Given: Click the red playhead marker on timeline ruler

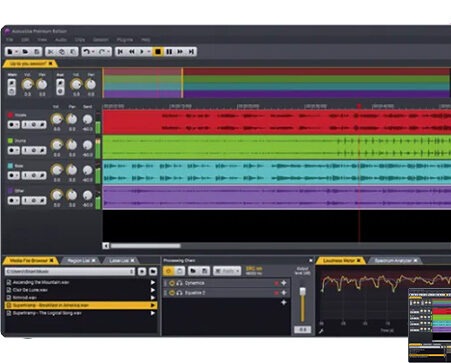Looking at the screenshot, I should point(359,106).
